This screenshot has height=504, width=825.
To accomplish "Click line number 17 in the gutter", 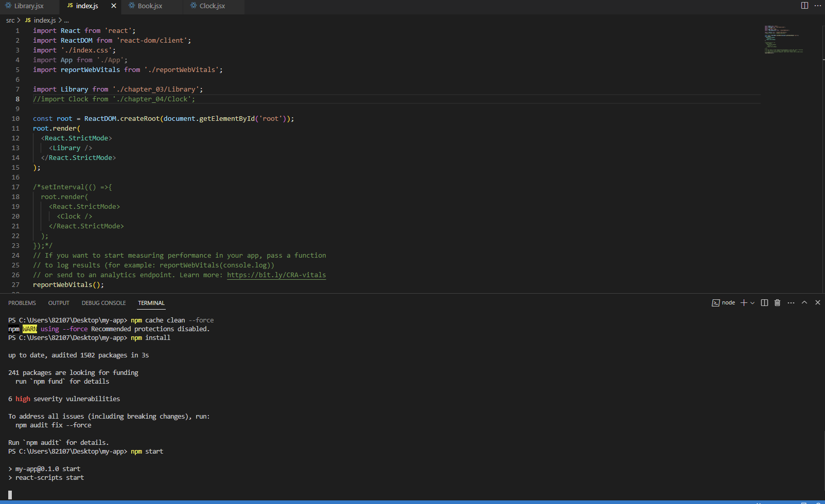I will click(15, 187).
